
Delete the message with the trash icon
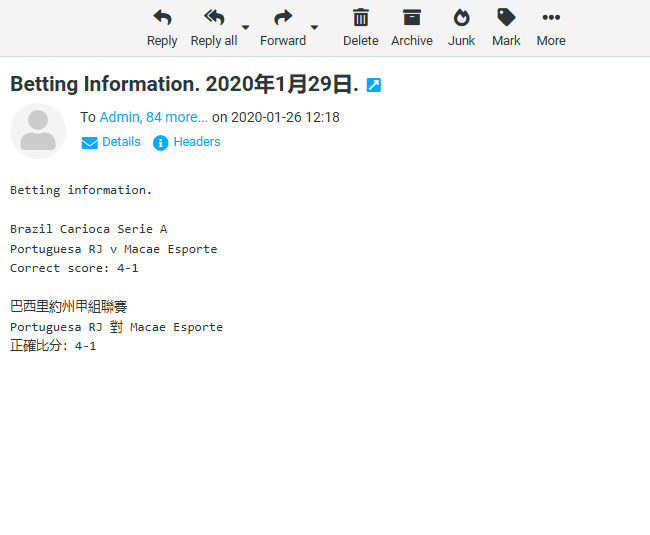pos(360,27)
